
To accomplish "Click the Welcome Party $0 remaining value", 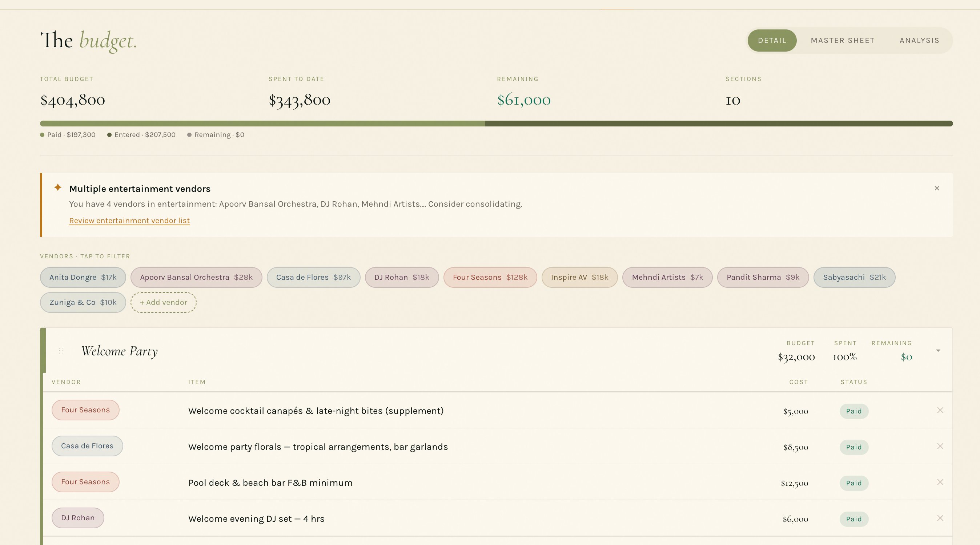I will pyautogui.click(x=906, y=357).
